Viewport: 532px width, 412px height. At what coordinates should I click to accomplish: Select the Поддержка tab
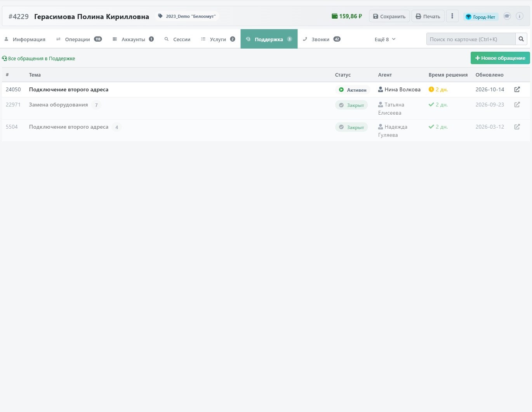point(269,39)
